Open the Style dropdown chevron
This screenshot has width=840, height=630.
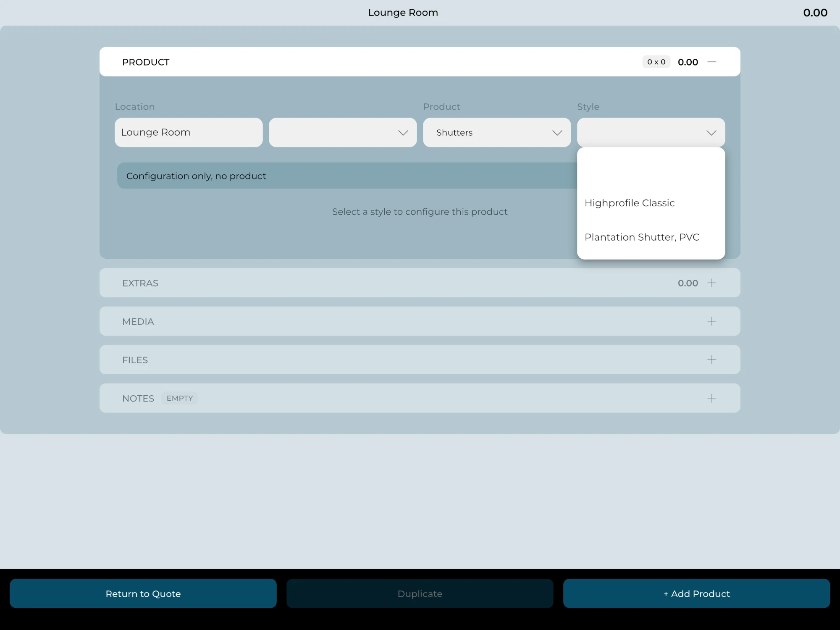pyautogui.click(x=711, y=133)
